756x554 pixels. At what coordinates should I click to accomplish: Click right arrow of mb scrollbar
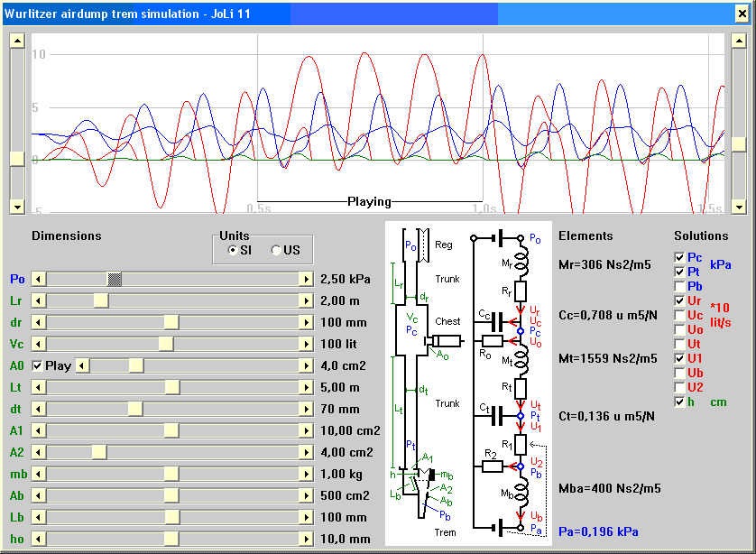[x=306, y=474]
